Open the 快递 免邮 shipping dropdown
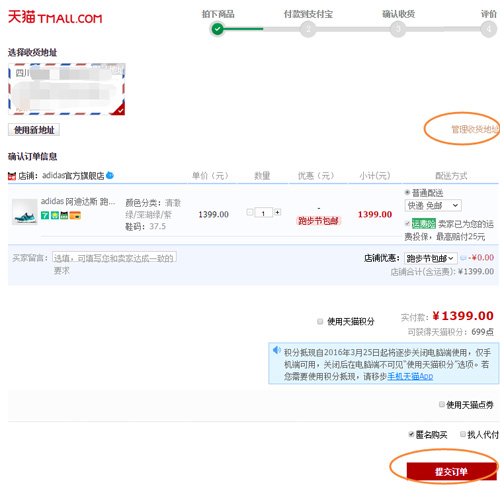The image size is (500, 487). click(x=433, y=205)
